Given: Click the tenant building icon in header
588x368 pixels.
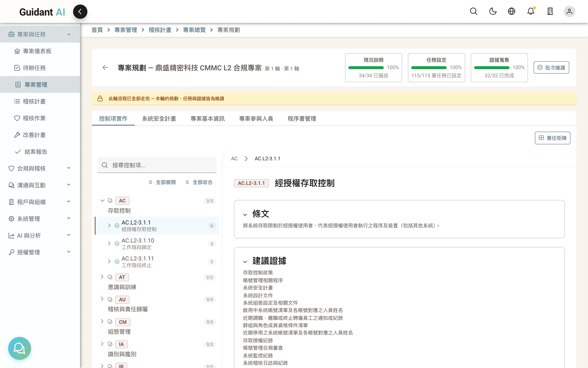Looking at the screenshot, I should 550,11.
